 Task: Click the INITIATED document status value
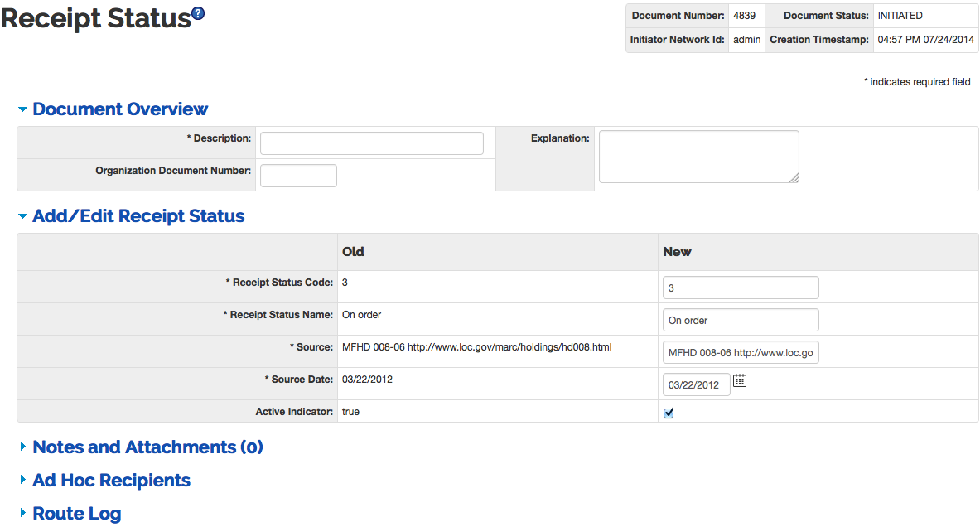[x=900, y=16]
